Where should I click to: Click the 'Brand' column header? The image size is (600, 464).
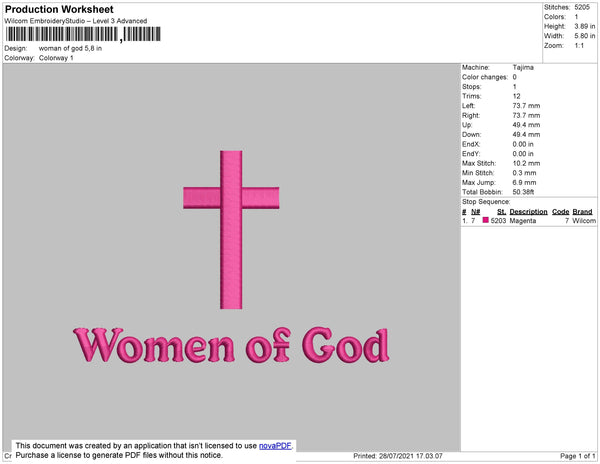pos(582,212)
